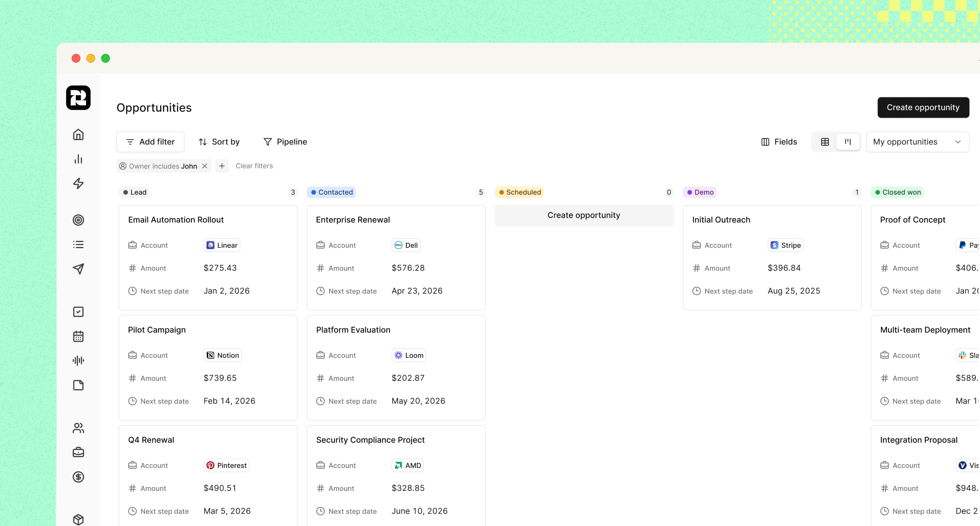Click the Contacted stage label
The height and width of the screenshot is (526, 980).
[x=331, y=192]
